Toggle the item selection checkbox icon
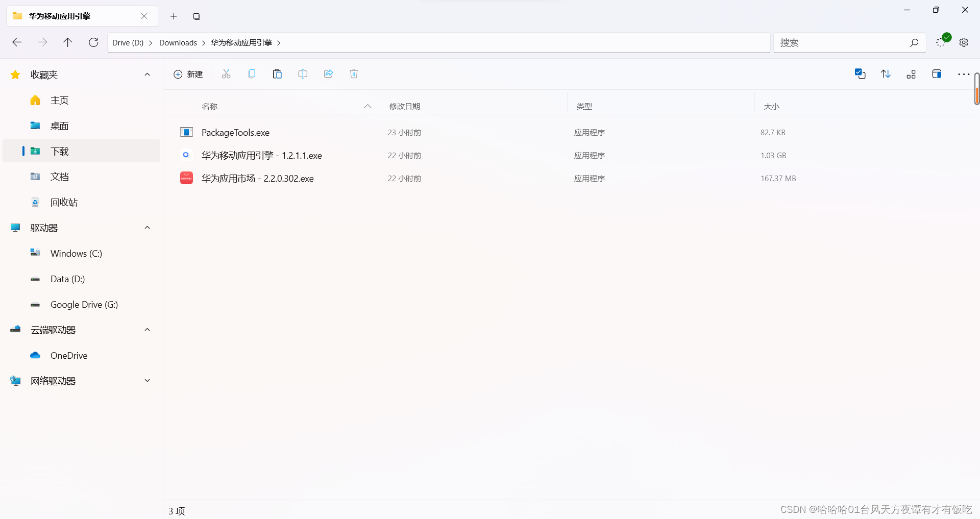The image size is (980, 519). coord(860,74)
